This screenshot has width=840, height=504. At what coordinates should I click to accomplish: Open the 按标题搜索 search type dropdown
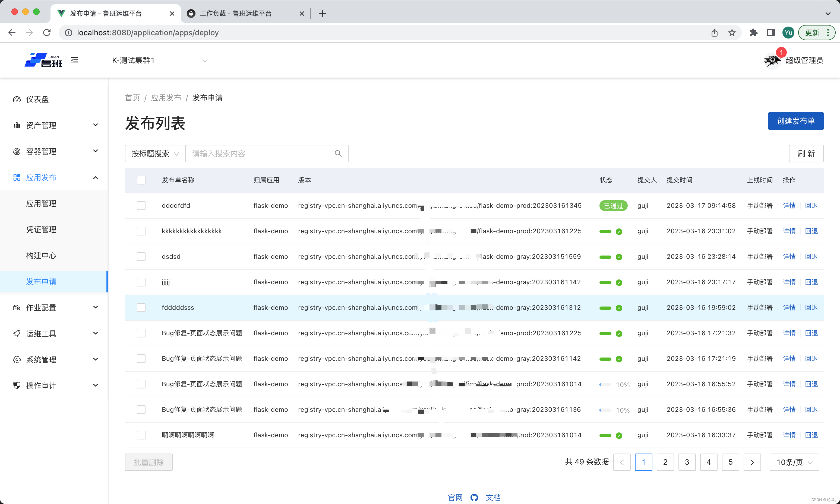tap(155, 154)
